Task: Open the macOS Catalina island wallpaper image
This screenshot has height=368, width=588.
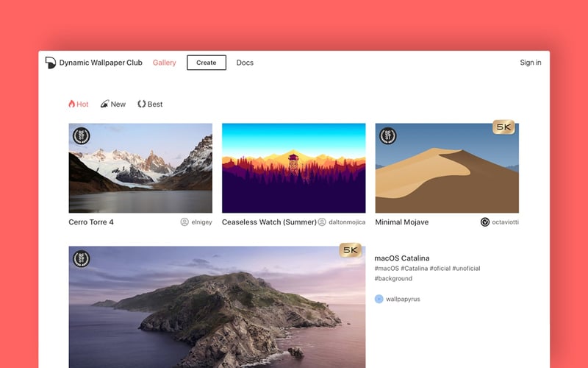Action: point(217,307)
